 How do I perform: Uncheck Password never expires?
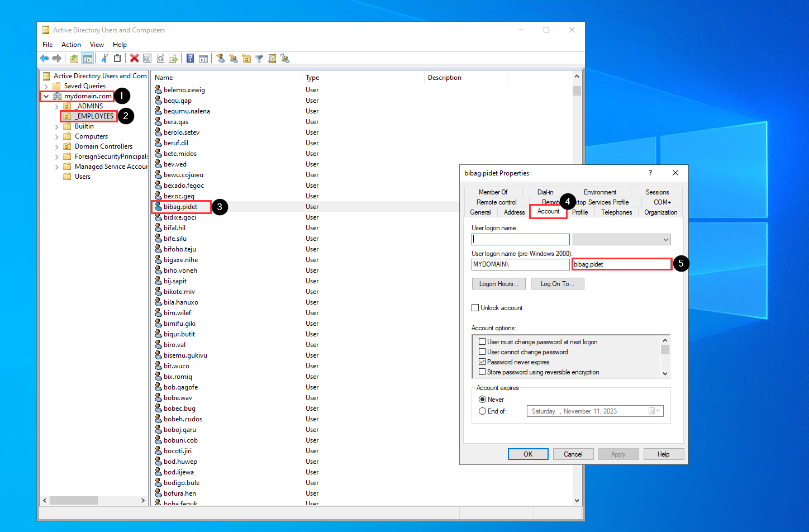pyautogui.click(x=482, y=362)
